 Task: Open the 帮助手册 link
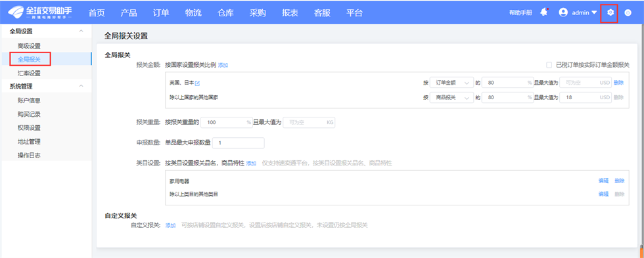coord(520,12)
